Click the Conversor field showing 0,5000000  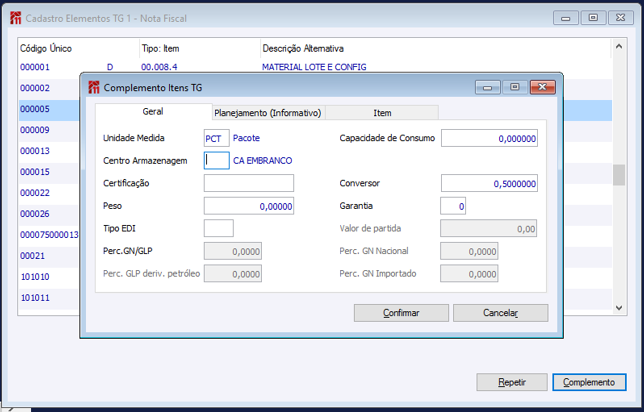click(489, 183)
